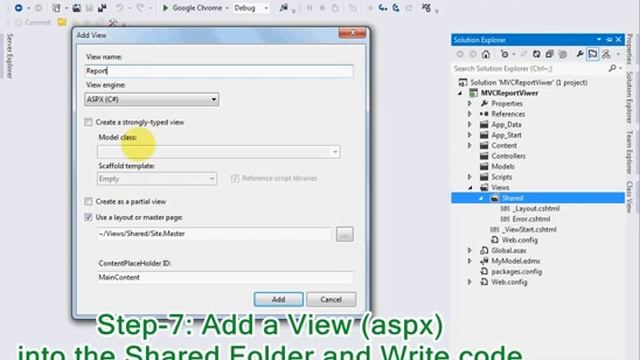Click the Solution Explorer pin icon

[x=609, y=40]
